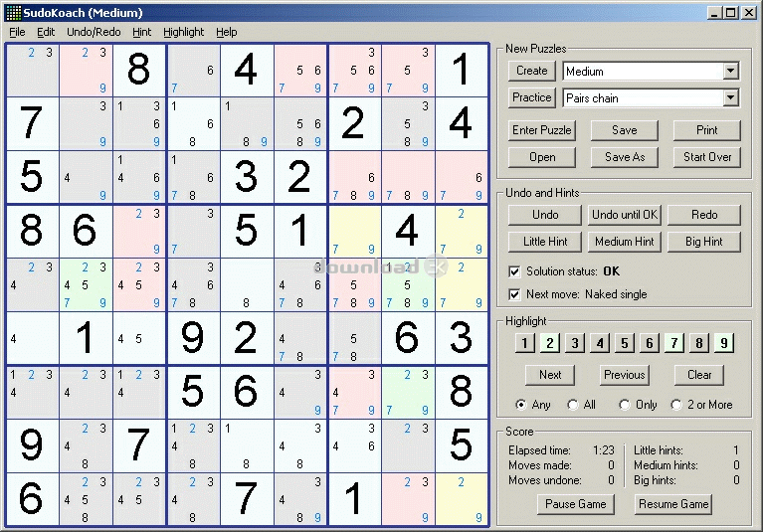
Task: Click Pause Game button
Action: pos(576,504)
